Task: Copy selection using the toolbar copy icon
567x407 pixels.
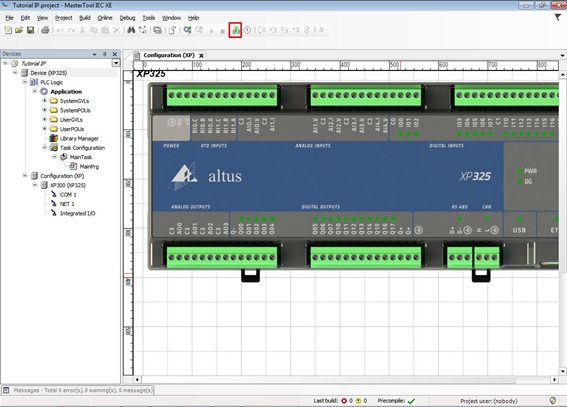Action: (94, 30)
